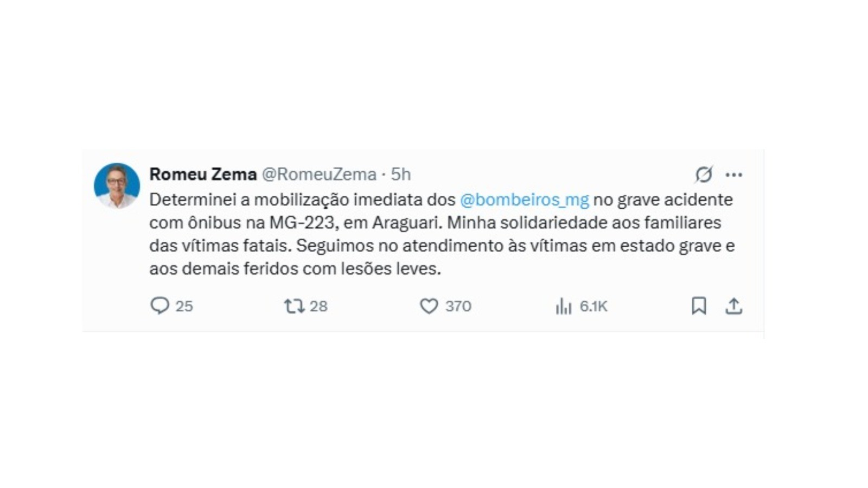
Task: Open the @bombeiros_mg mention link
Action: pyautogui.click(x=524, y=200)
